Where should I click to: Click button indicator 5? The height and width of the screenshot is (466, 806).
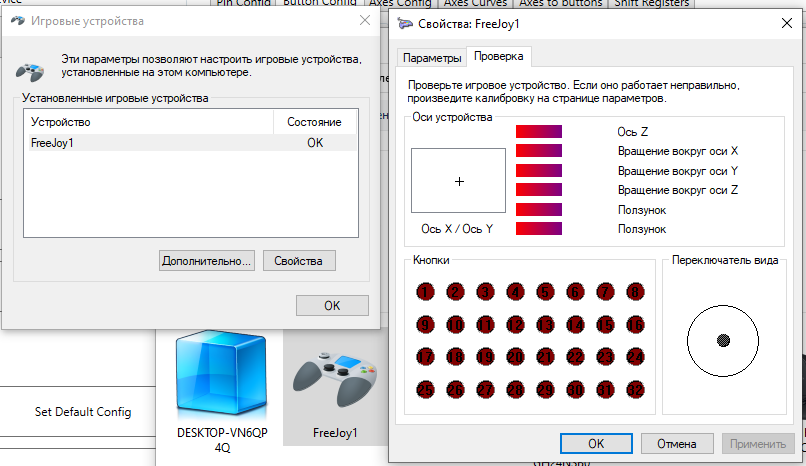545,292
